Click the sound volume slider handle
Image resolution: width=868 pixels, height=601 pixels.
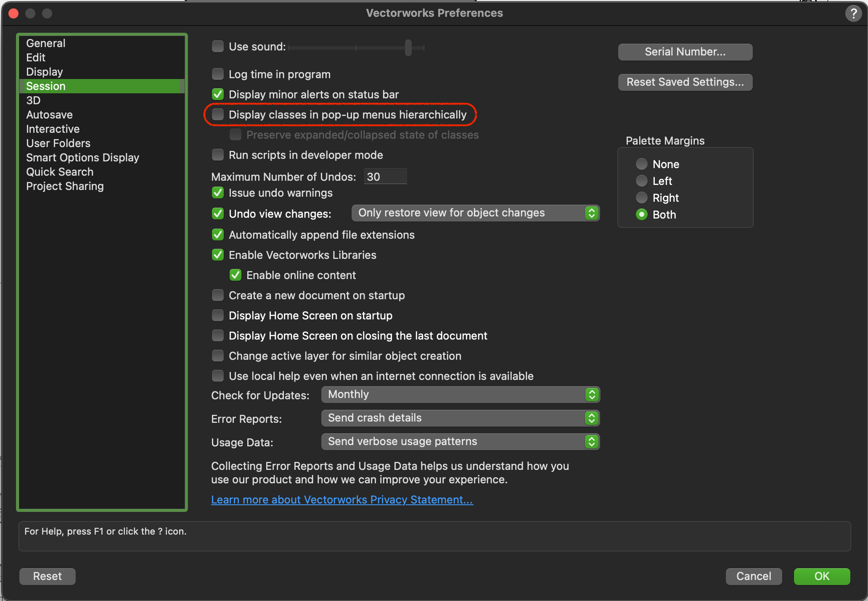(408, 47)
